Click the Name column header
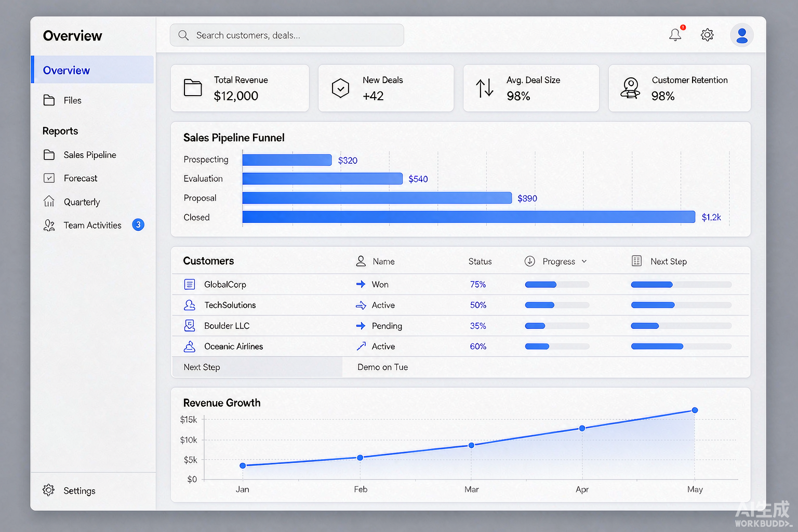Image resolution: width=798 pixels, height=532 pixels. tap(375, 261)
